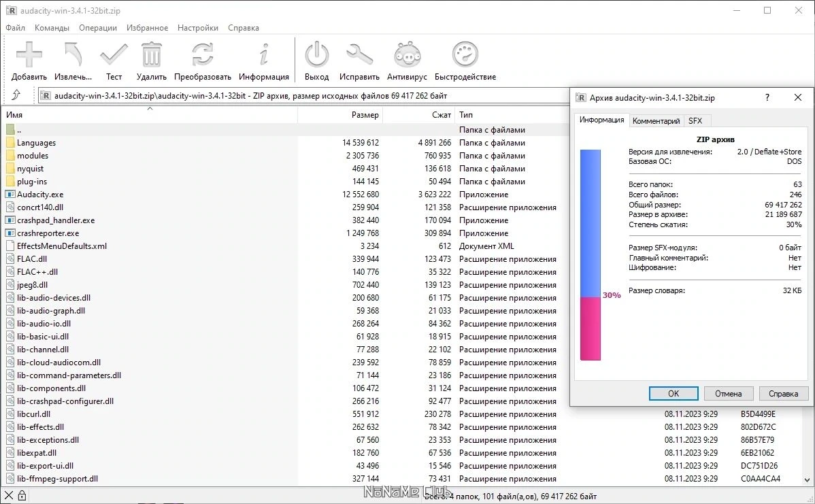Open the Операции menu
815x504 pixels.
98,27
